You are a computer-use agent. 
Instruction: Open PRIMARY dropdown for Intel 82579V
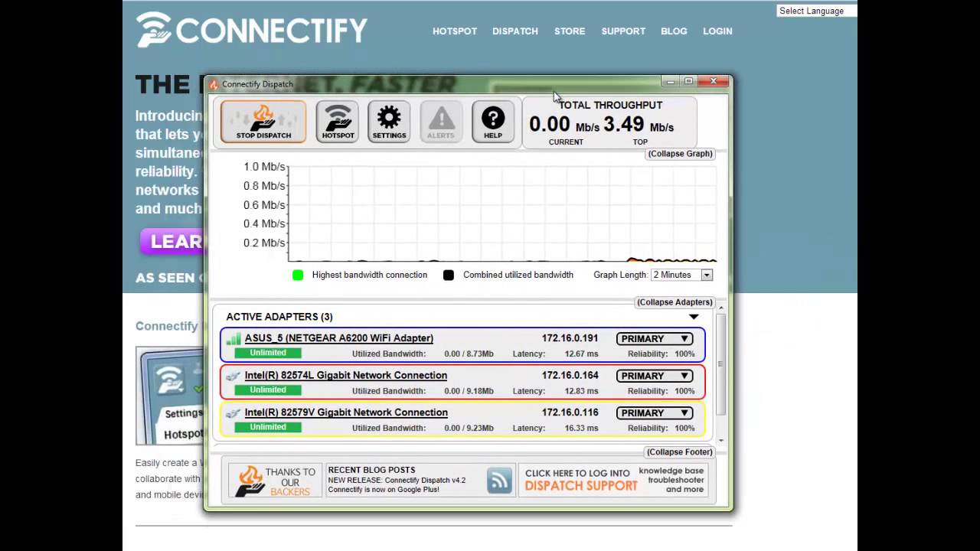[x=655, y=412]
